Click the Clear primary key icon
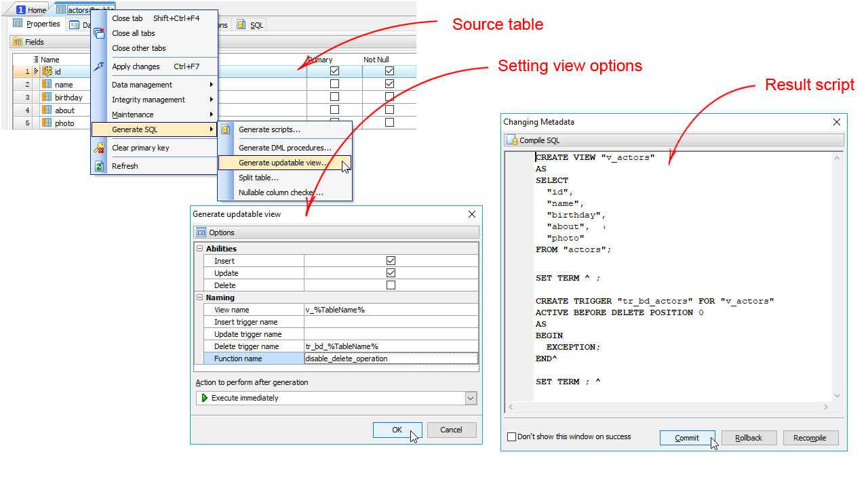This screenshot has height=488, width=868. pos(100,148)
